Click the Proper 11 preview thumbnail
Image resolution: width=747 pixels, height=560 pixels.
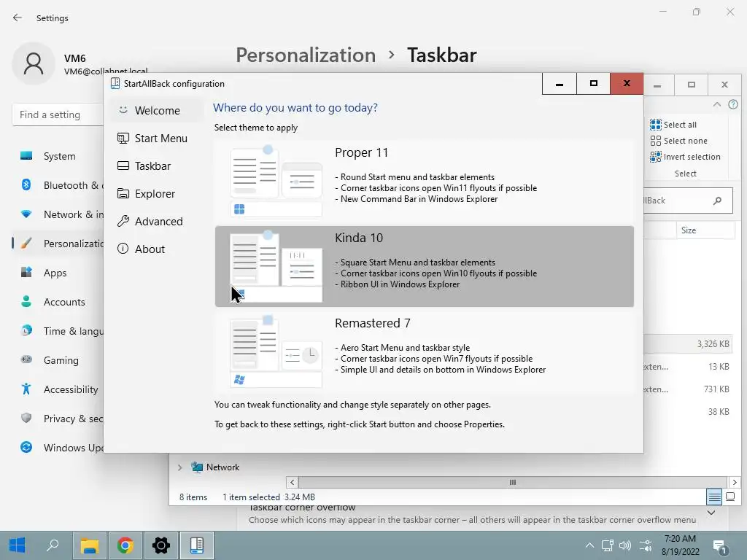pyautogui.click(x=276, y=181)
